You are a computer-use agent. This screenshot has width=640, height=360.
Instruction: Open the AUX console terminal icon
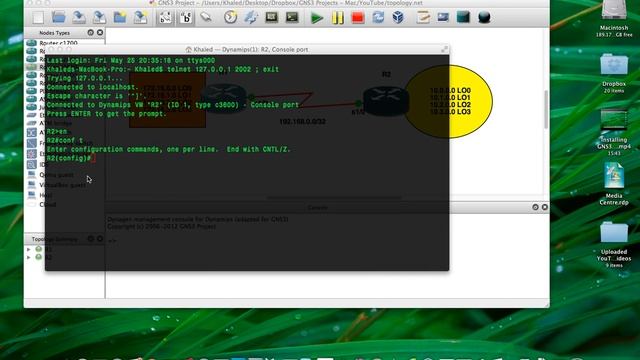point(292,17)
